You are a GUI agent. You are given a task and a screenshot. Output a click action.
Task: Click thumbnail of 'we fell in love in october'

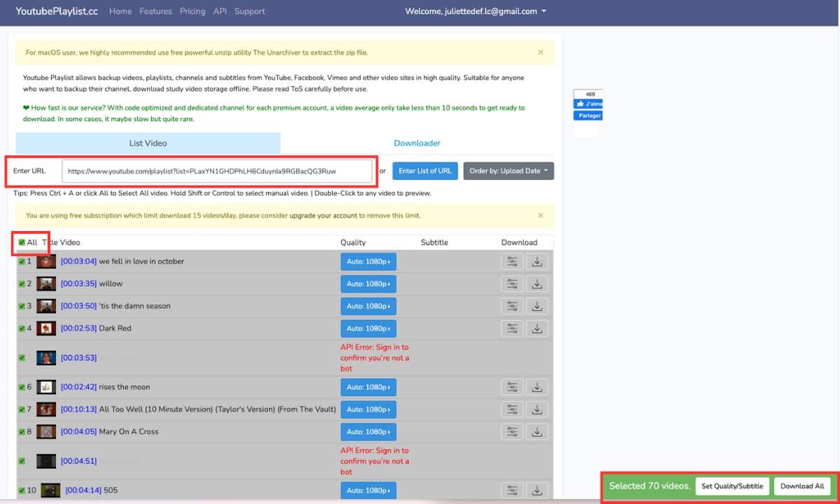(46, 262)
